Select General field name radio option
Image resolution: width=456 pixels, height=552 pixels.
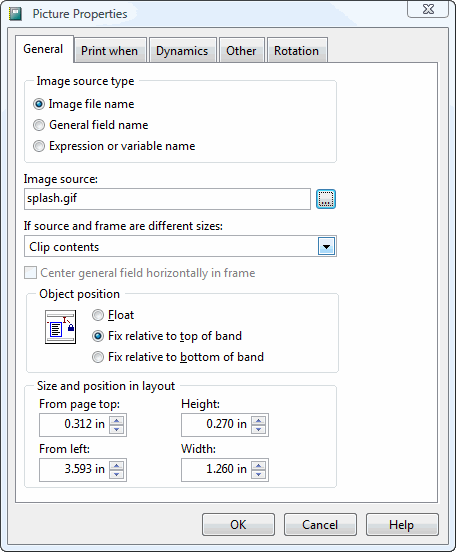[39, 125]
